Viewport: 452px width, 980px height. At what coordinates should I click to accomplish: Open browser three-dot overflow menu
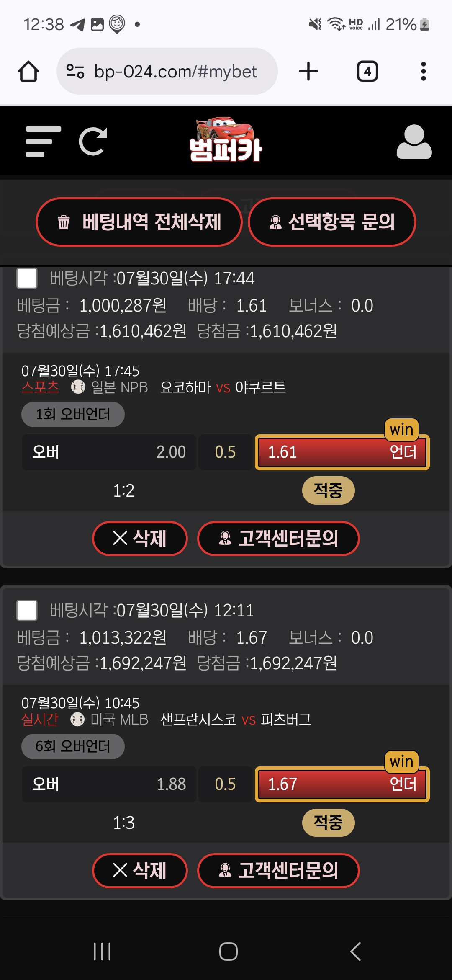coord(423,71)
